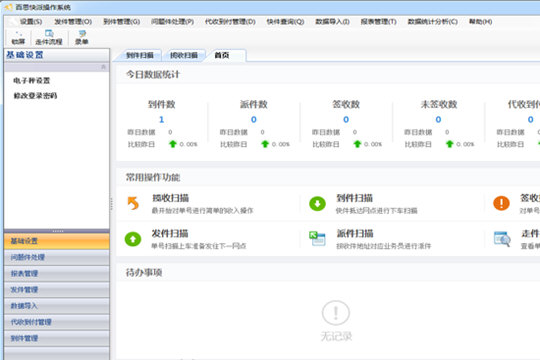Open the 走件流程 toolbar icon
The width and height of the screenshot is (540, 360).
49,38
